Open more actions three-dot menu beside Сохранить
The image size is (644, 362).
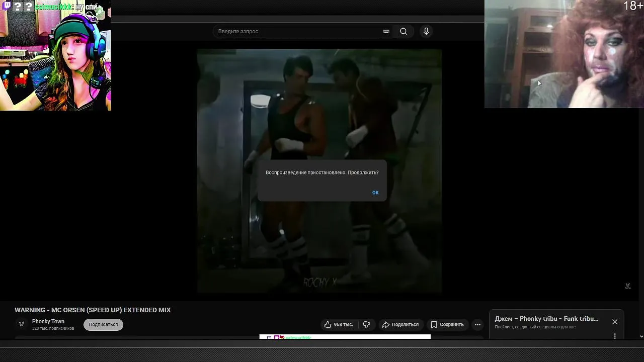pos(477,325)
